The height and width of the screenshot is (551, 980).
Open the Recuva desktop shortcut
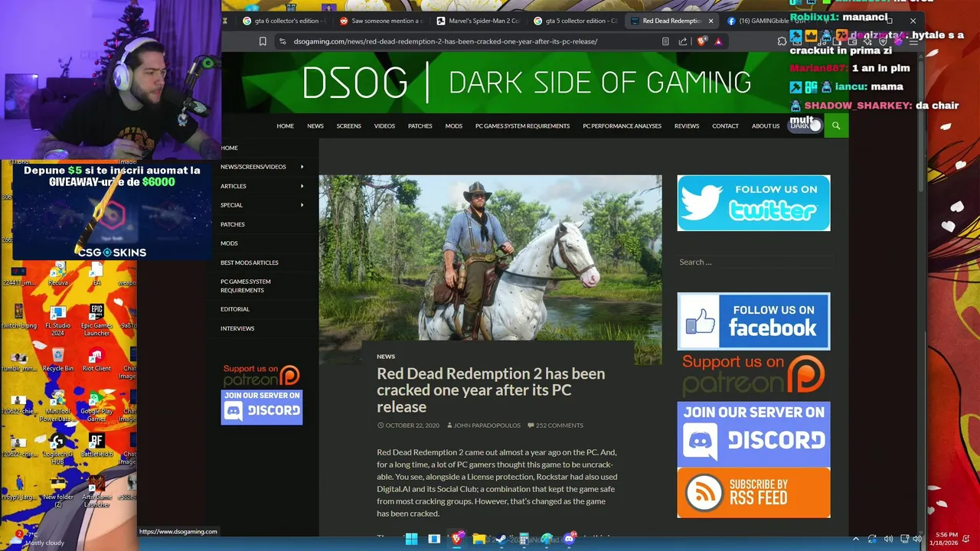click(57, 274)
